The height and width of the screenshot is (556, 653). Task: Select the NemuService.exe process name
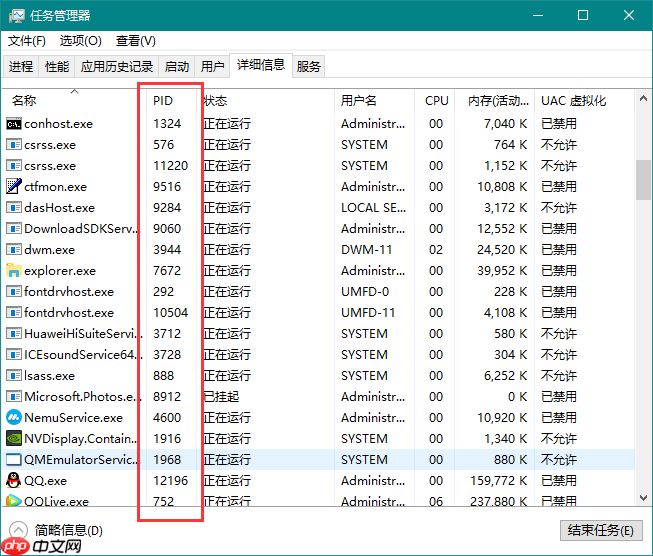pyautogui.click(x=74, y=417)
